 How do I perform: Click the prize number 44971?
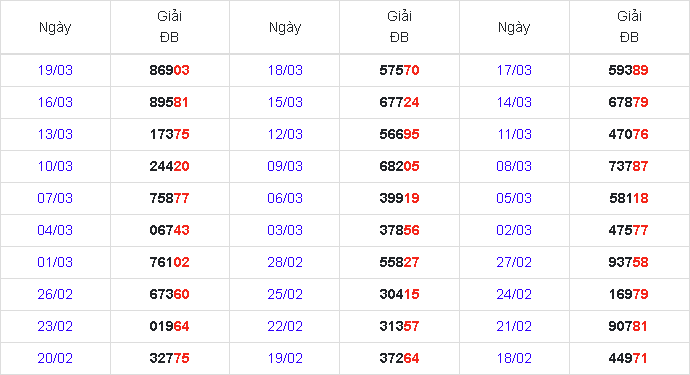click(x=628, y=358)
